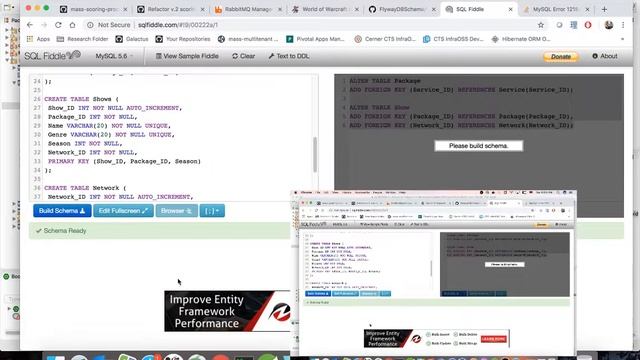Open the About menu
Screen dimensions: 640x360
605,56
